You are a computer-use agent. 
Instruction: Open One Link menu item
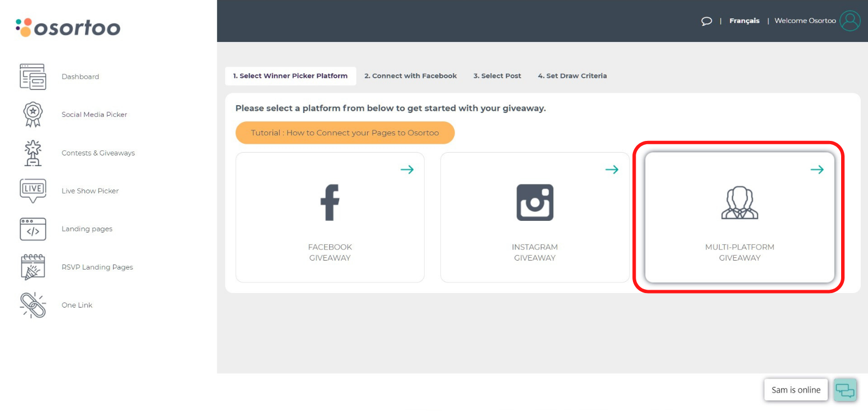(x=77, y=305)
